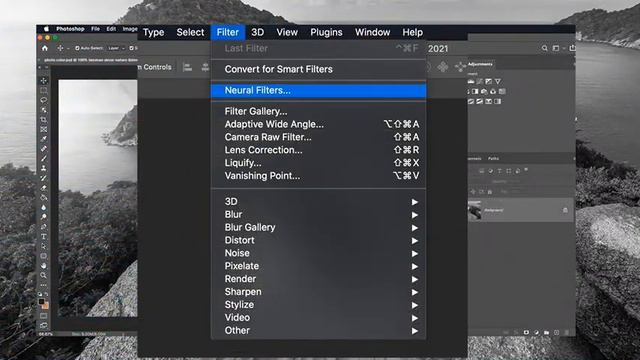The height and width of the screenshot is (360, 640).
Task: Toggle Lock all padlock in Layers panel
Action: 490,191
